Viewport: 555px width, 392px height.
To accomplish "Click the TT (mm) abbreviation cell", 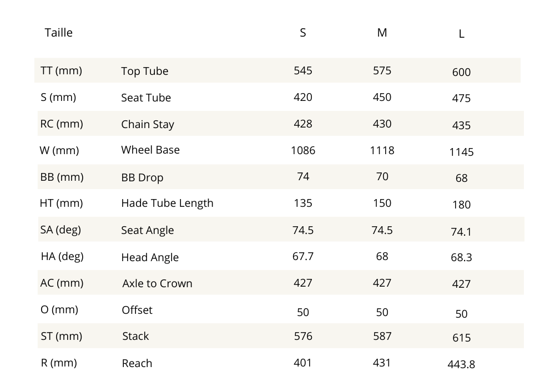I will (x=61, y=70).
